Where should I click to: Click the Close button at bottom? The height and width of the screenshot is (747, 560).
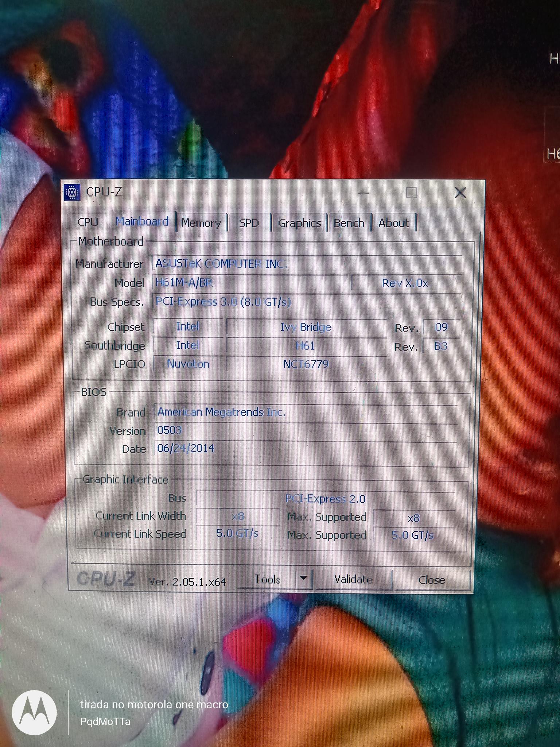(432, 580)
